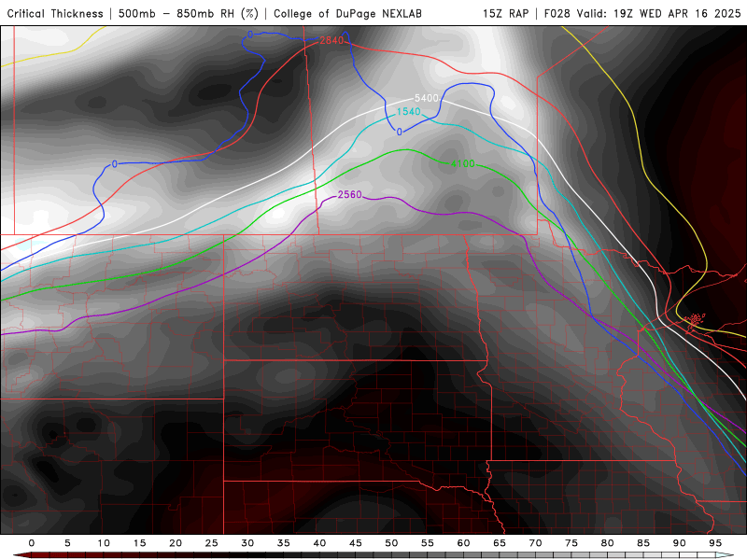Click the color bar value "15"

[x=139, y=543]
